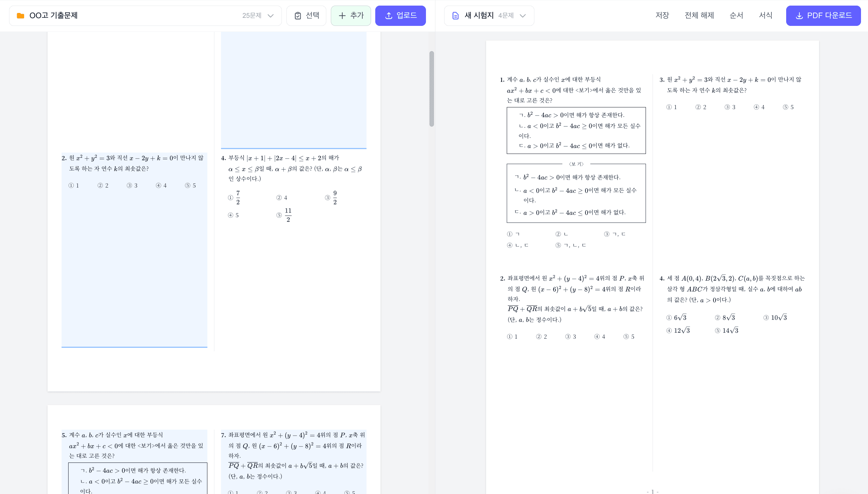Click the highlighted blue block above problem 4

[x=294, y=90]
